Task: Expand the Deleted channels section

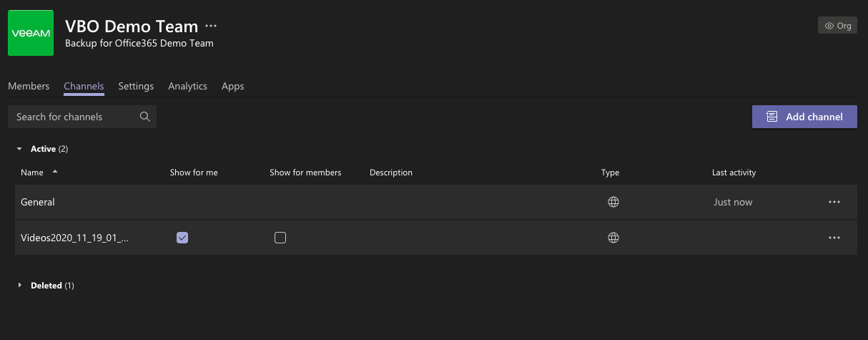Action: pyautogui.click(x=19, y=286)
